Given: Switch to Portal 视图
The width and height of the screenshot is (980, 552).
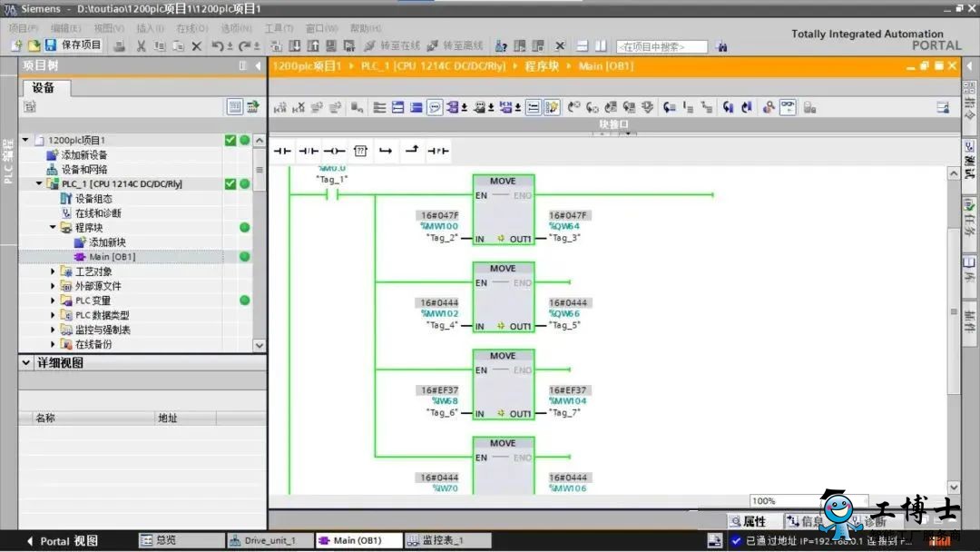Looking at the screenshot, I should pyautogui.click(x=63, y=541).
